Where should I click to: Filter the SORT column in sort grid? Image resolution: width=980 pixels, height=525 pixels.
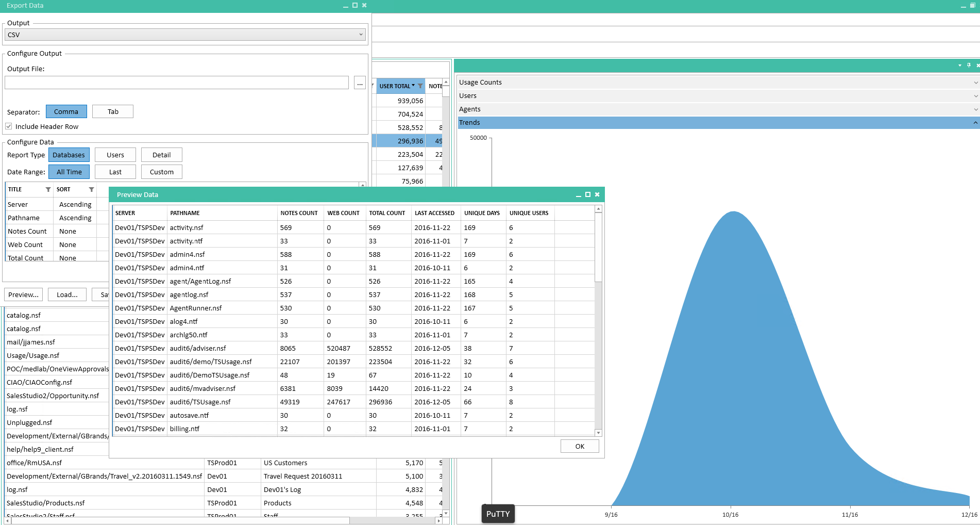point(91,189)
